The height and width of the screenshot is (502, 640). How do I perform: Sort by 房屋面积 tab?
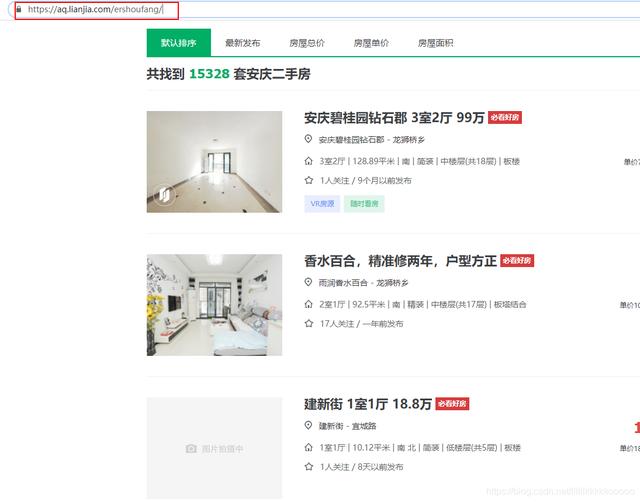click(x=436, y=43)
